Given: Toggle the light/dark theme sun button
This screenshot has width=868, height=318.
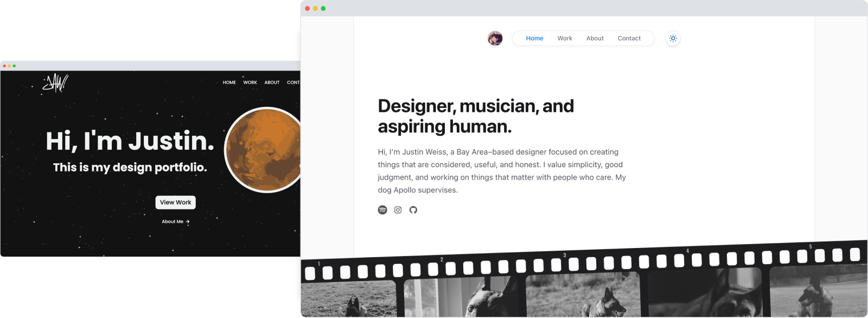Looking at the screenshot, I should (x=673, y=39).
